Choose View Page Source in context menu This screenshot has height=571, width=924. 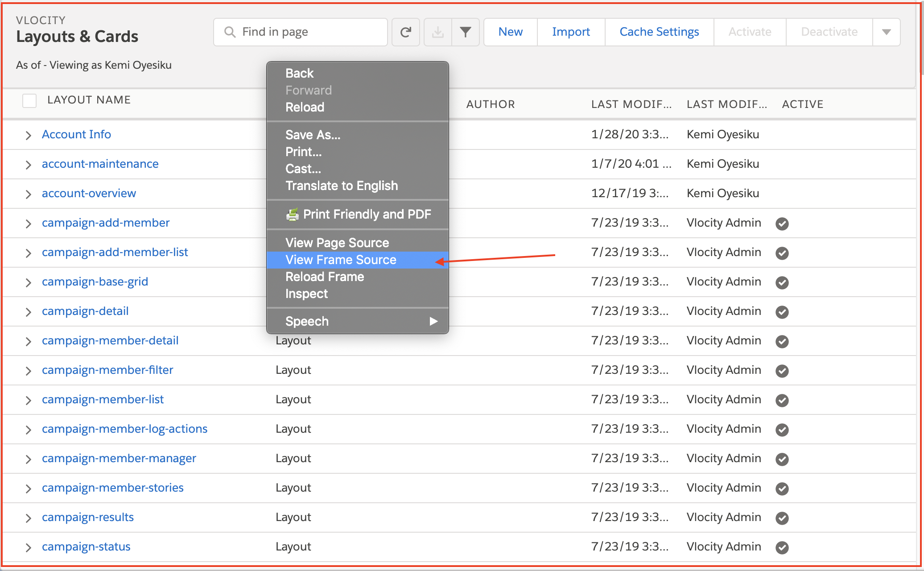358,243
